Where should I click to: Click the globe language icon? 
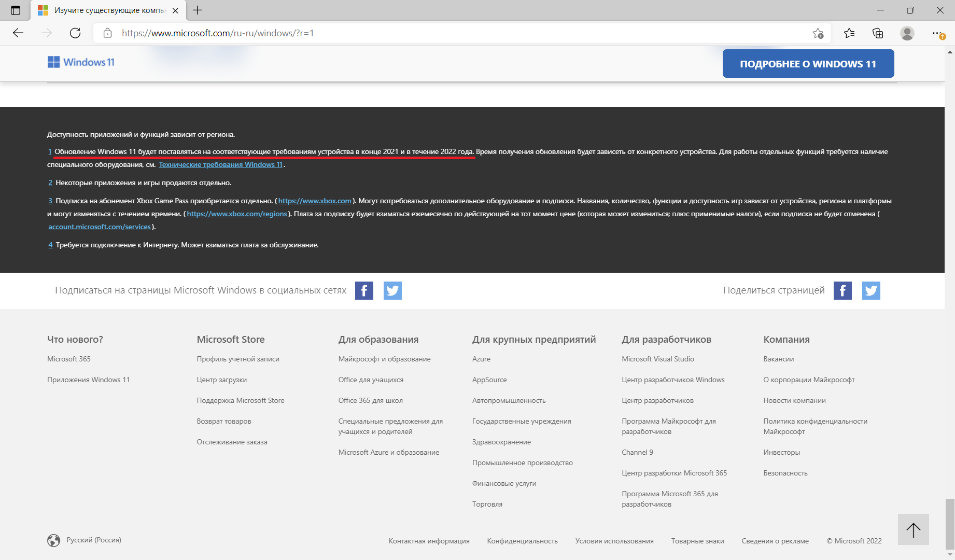[x=53, y=540]
